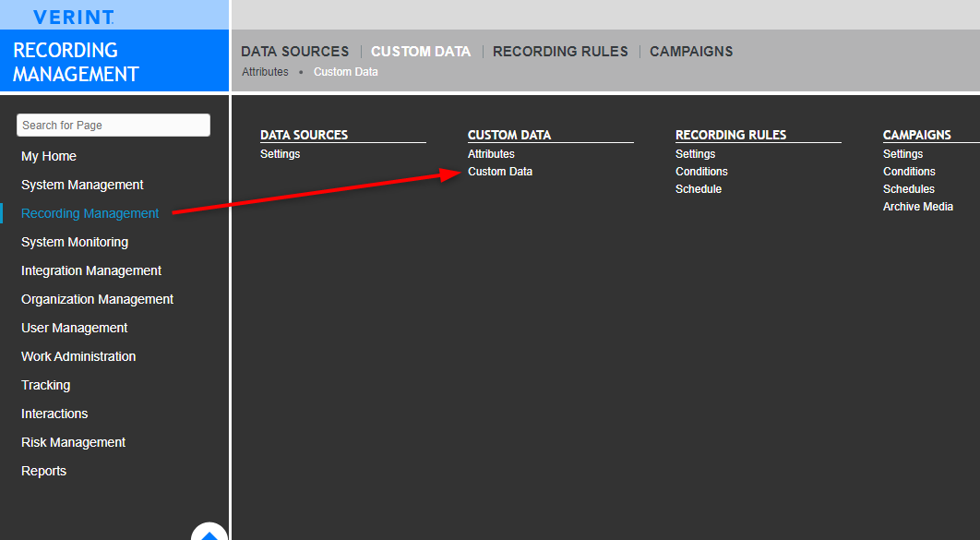Open Archive Media under Campaigns
Image resolution: width=980 pixels, height=540 pixels.
[x=917, y=207]
